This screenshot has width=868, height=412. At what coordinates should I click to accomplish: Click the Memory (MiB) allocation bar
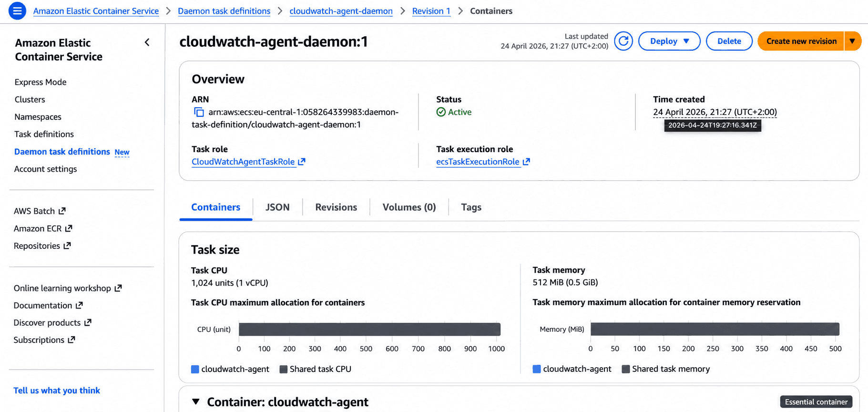pos(715,329)
